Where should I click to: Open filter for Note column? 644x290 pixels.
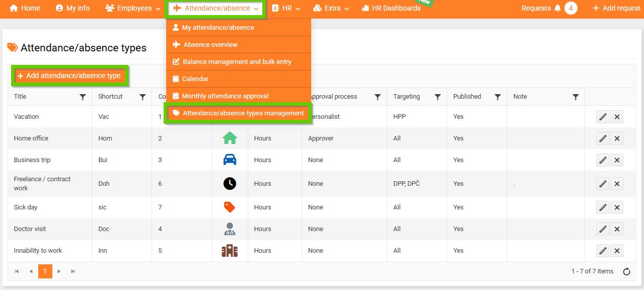click(x=576, y=97)
